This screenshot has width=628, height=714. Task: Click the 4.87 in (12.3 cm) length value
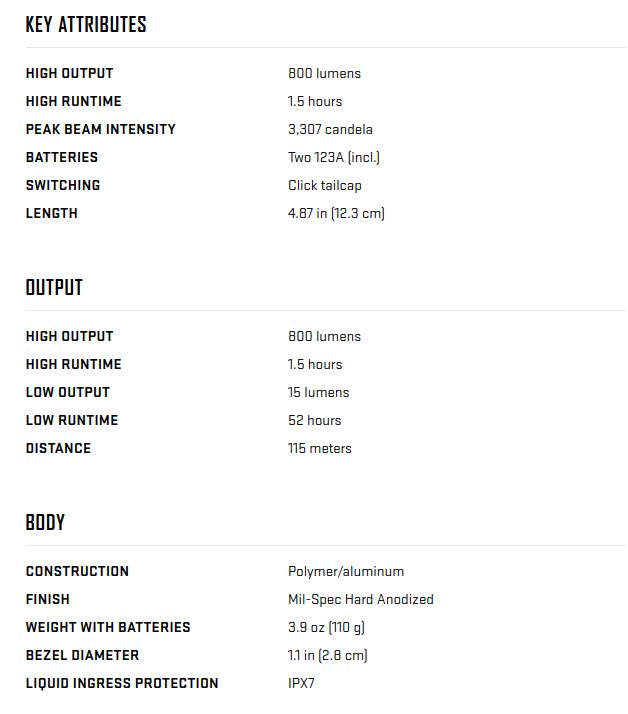(336, 214)
